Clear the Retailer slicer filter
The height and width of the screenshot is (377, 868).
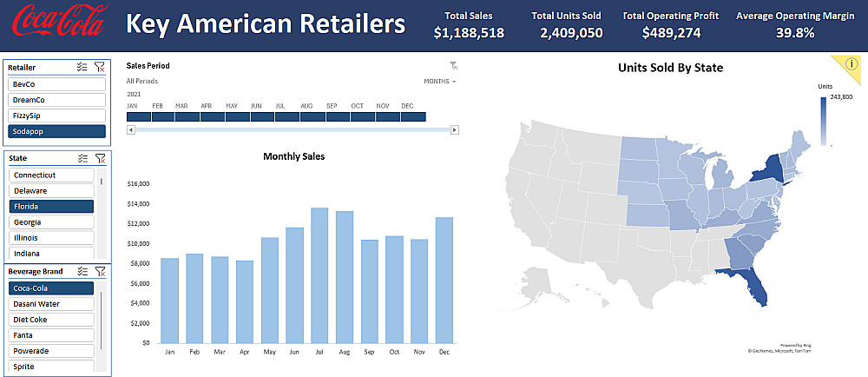(x=99, y=67)
